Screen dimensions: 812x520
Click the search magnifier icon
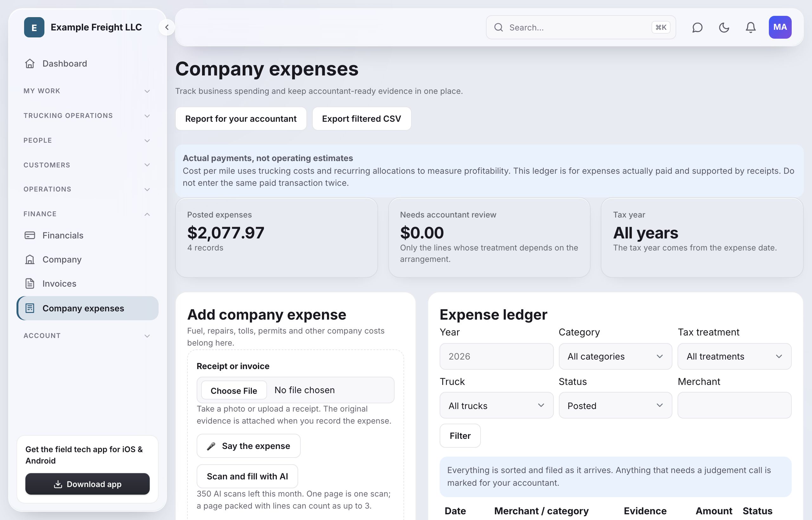pyautogui.click(x=499, y=27)
